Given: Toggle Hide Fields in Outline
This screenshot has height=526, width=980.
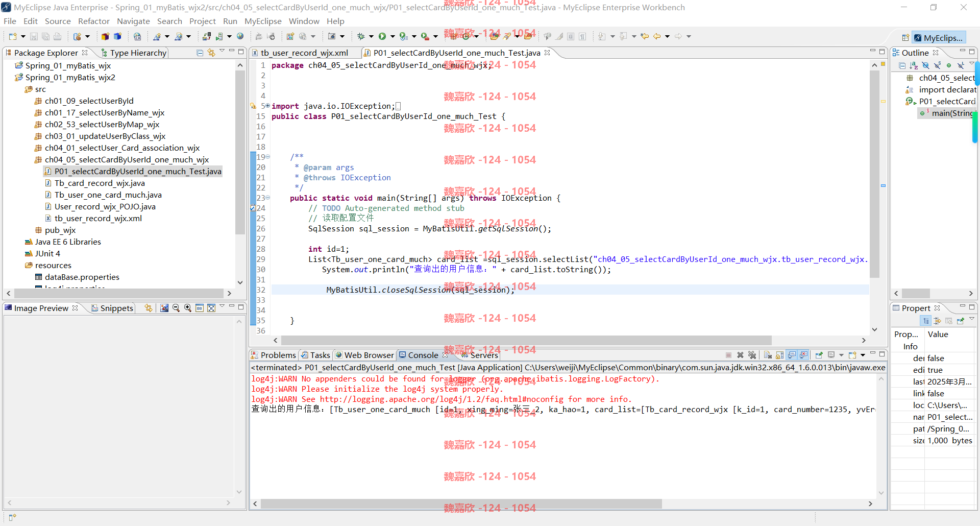Looking at the screenshot, I should click(x=925, y=65).
